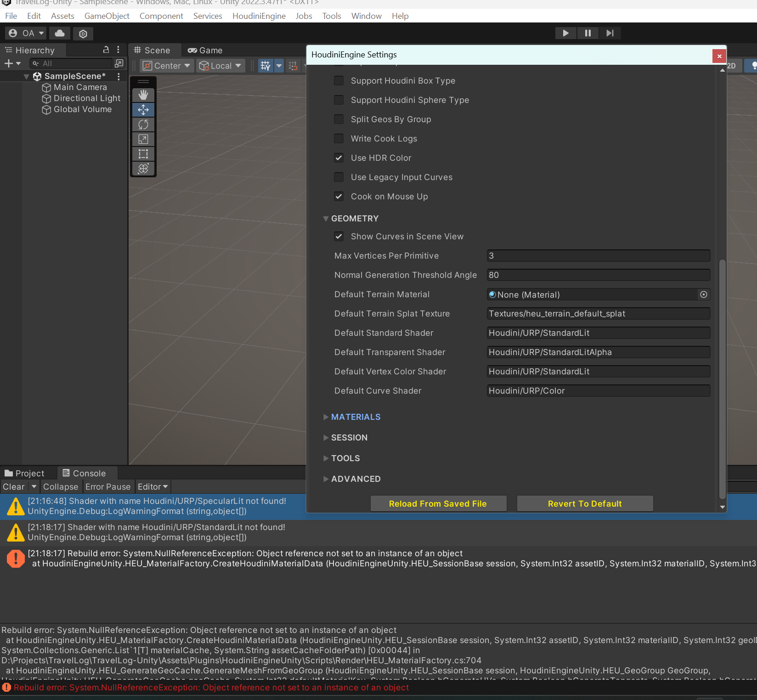Enable Write Cook Logs checkbox
Image resolution: width=757 pixels, height=700 pixels.
(x=339, y=138)
